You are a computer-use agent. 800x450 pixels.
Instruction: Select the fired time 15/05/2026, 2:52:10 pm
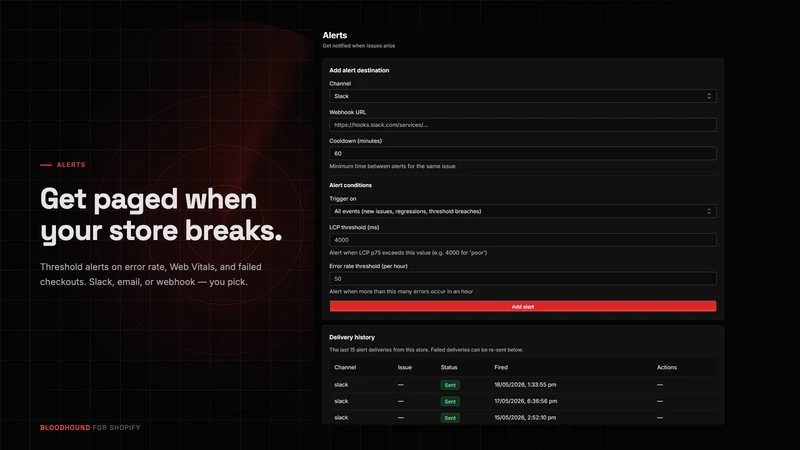pyautogui.click(x=525, y=417)
